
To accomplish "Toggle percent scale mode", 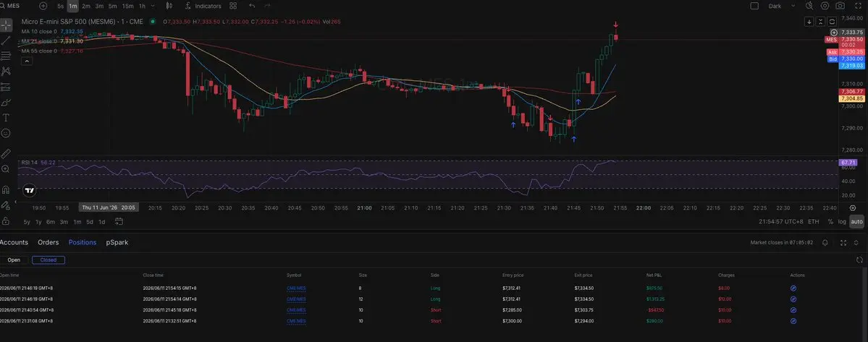I will click(x=830, y=221).
